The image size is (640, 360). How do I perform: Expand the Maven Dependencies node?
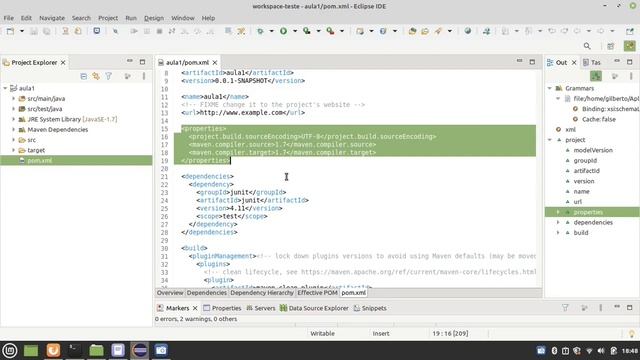point(13,129)
